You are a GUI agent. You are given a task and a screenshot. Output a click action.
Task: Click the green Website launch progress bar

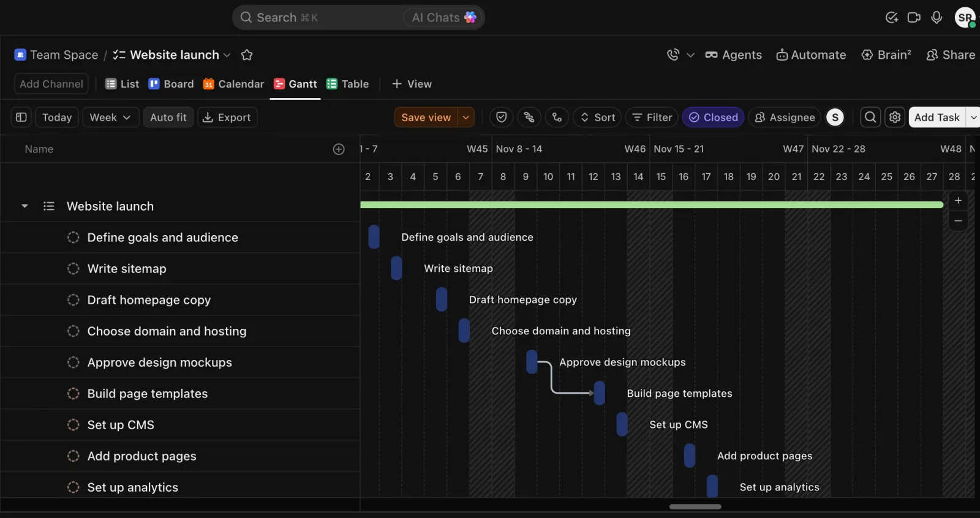(x=652, y=205)
